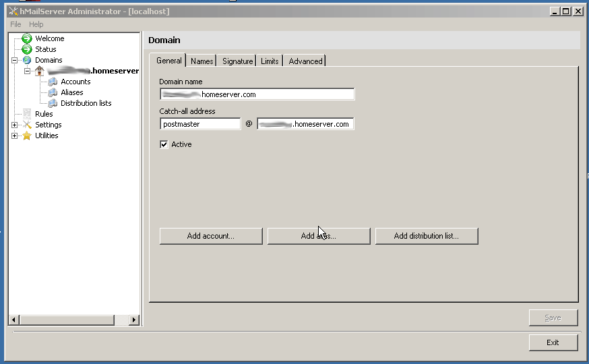Image resolution: width=589 pixels, height=364 pixels.
Task: Click the Settings tools icon
Action: (x=27, y=125)
